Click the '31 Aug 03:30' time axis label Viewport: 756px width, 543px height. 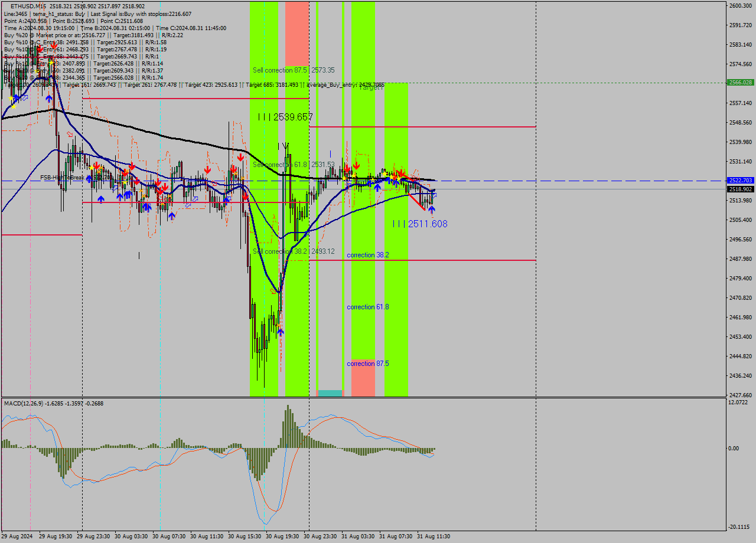tap(358, 537)
